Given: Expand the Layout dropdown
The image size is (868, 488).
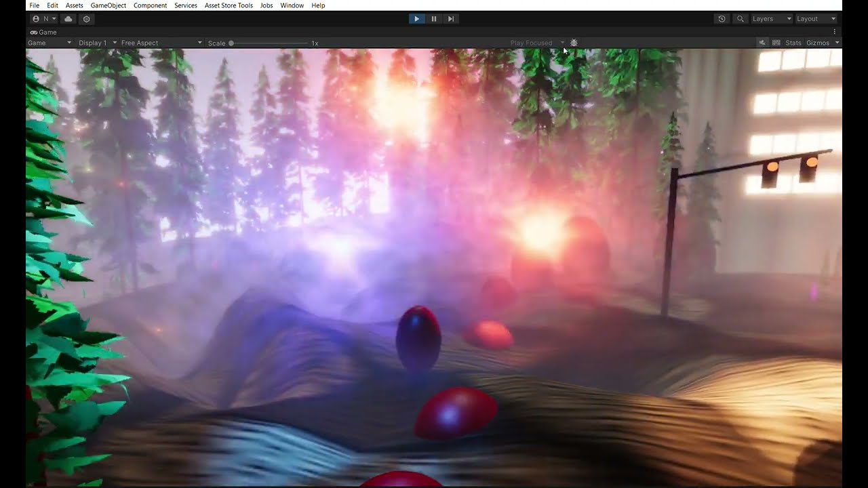Looking at the screenshot, I should pyautogui.click(x=816, y=19).
